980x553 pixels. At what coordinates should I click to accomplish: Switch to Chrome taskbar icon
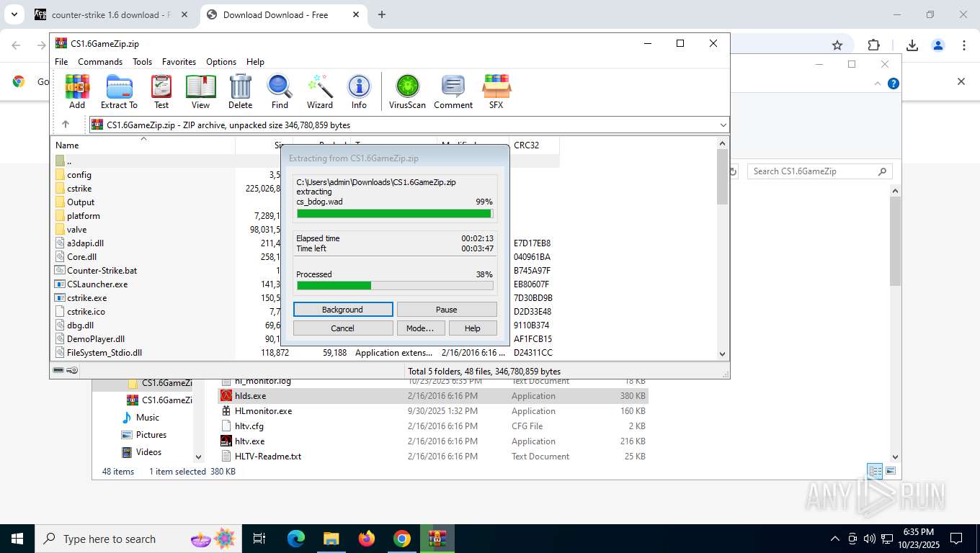pyautogui.click(x=402, y=539)
